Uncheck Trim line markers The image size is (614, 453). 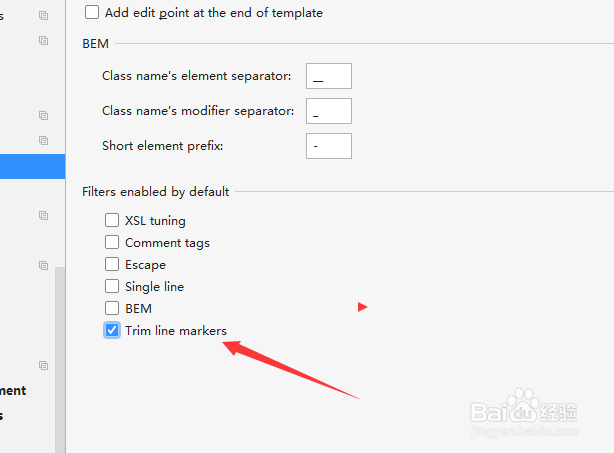112,330
